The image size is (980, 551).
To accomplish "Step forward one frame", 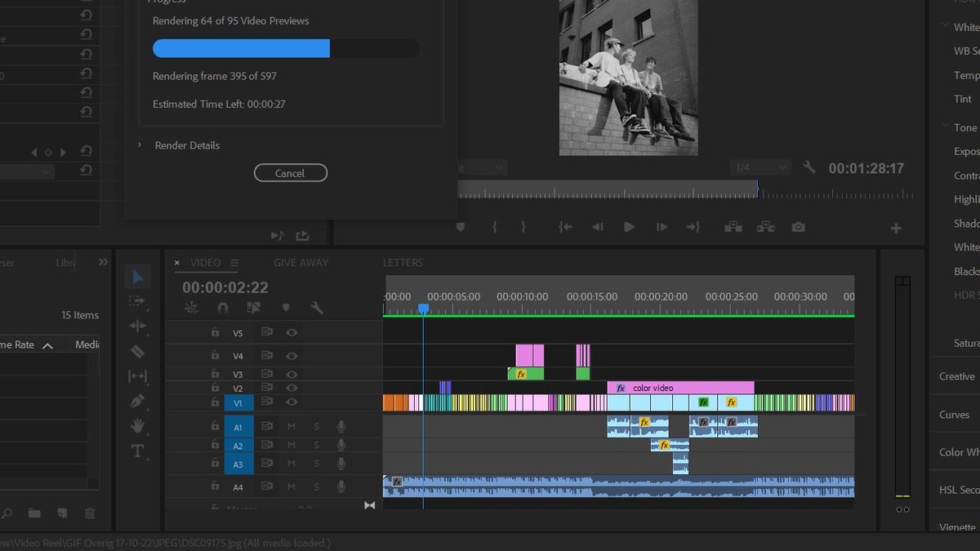I will (661, 227).
